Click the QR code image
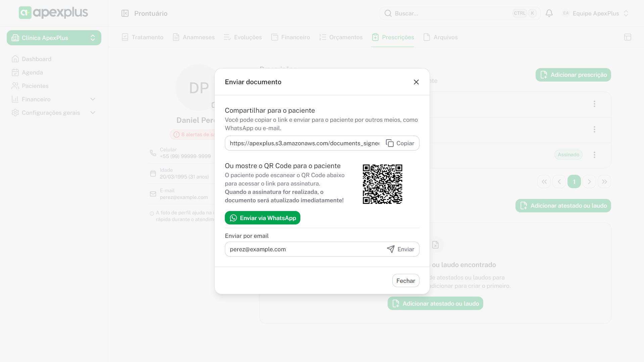Viewport: 644px width, 362px height. click(382, 184)
